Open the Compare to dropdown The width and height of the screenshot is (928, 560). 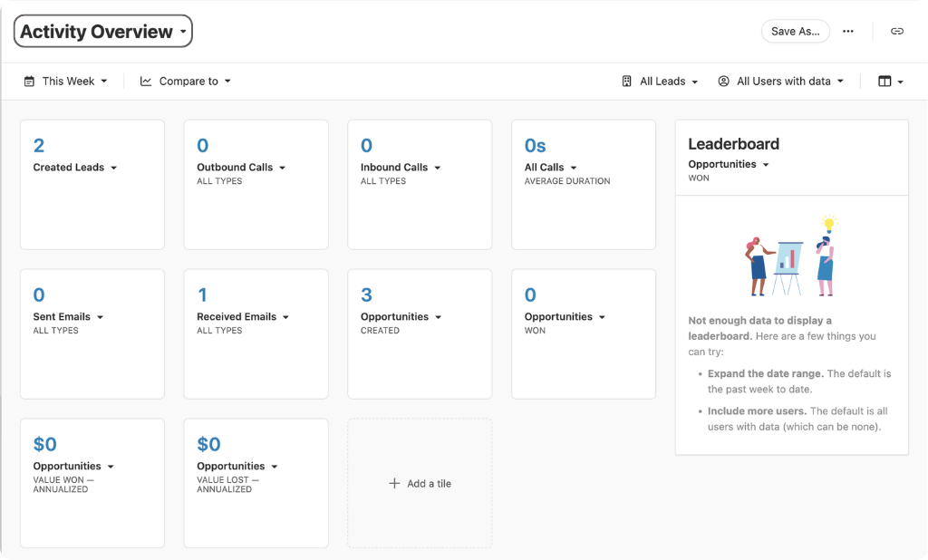[x=185, y=81]
